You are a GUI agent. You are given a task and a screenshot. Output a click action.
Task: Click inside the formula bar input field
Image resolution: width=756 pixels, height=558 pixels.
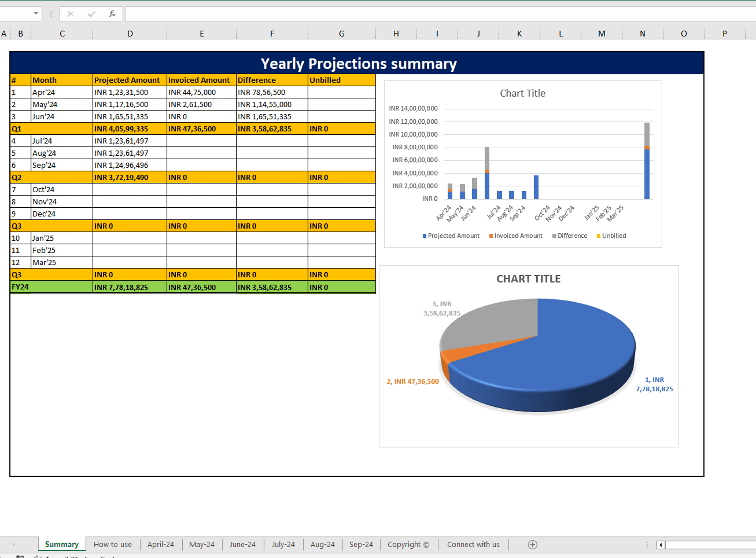coord(433,14)
